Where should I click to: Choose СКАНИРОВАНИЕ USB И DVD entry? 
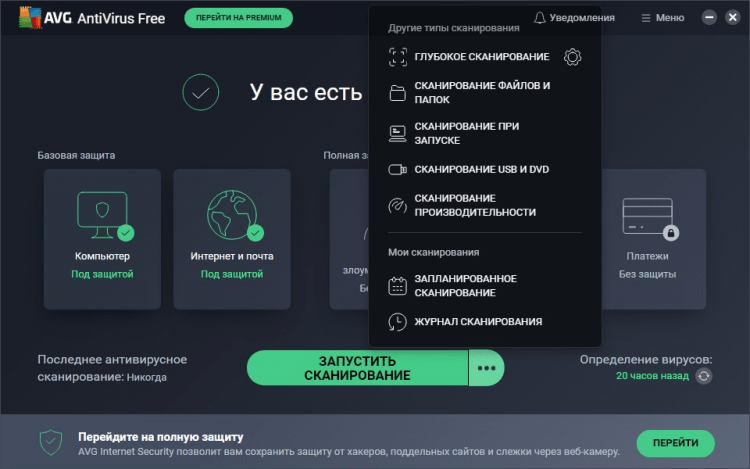pyautogui.click(x=481, y=170)
